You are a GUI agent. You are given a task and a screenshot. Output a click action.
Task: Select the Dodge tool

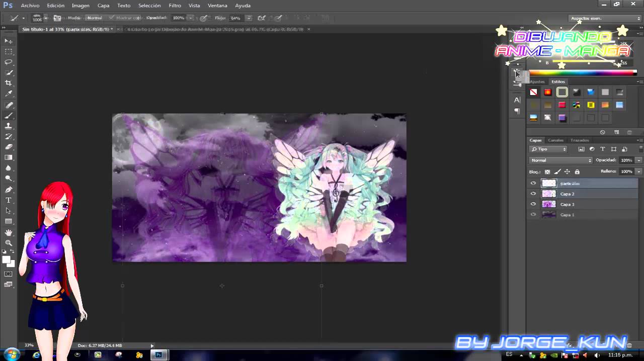tap(9, 179)
